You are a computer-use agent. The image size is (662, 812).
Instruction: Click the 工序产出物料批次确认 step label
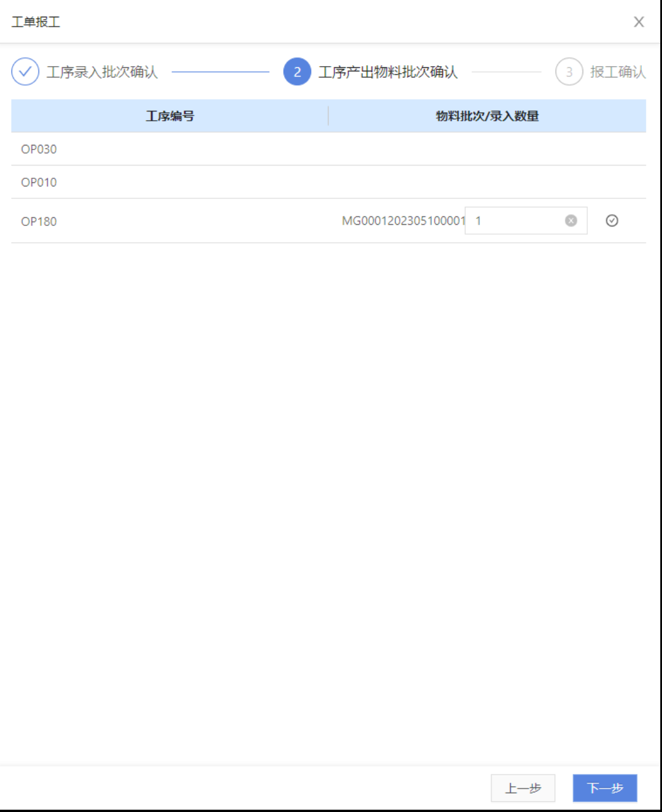tap(388, 72)
